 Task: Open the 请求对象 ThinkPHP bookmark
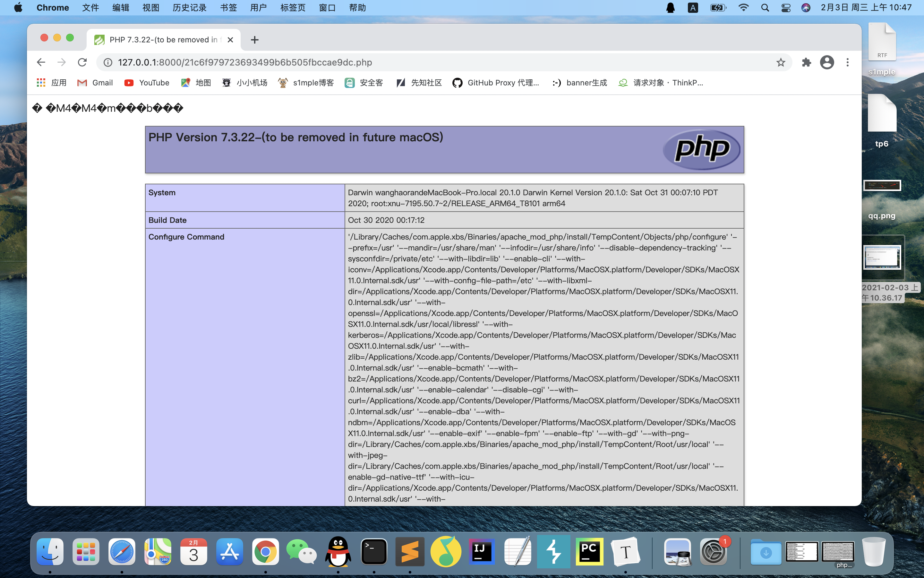[661, 83]
